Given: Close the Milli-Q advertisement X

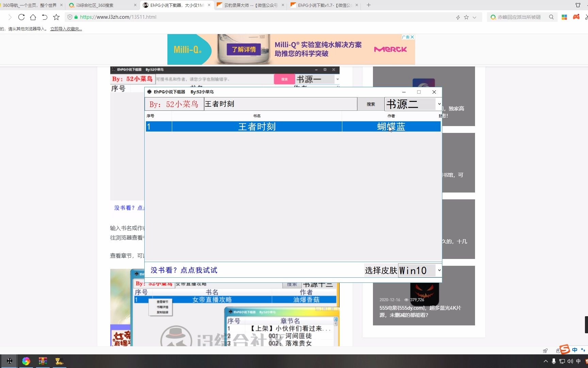Looking at the screenshot, I should click(412, 37).
